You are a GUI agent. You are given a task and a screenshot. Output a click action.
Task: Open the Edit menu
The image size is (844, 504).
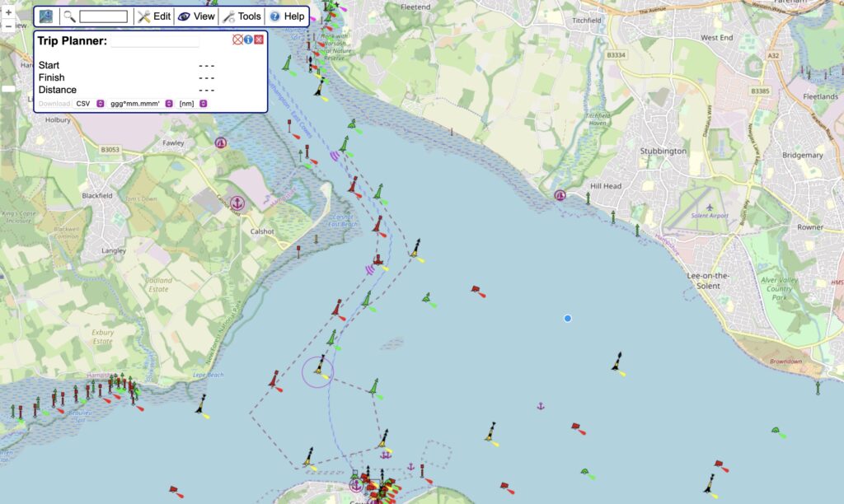click(155, 16)
